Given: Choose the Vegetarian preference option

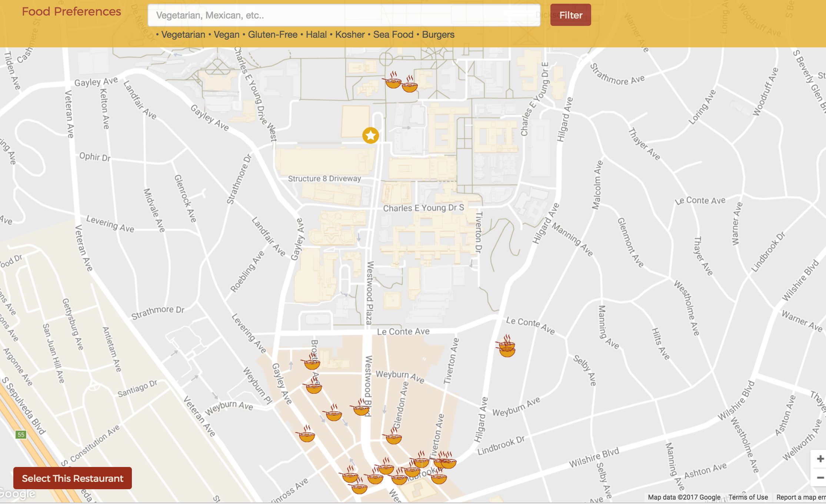Looking at the screenshot, I should click(183, 35).
